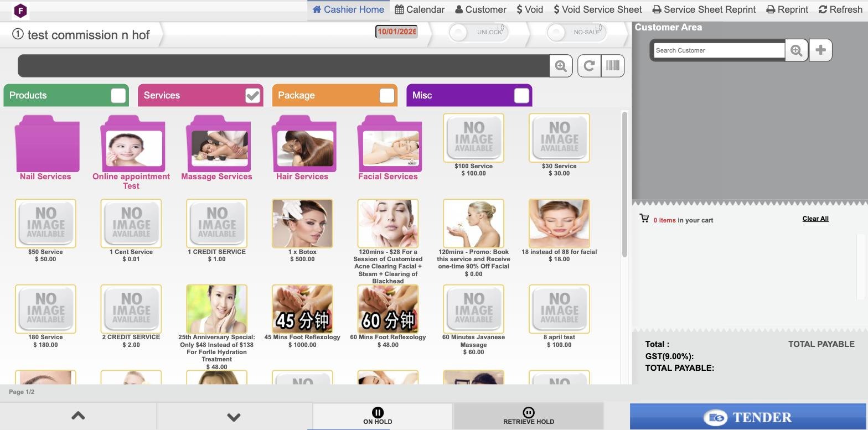868x430 pixels.
Task: Go to next page with down chevron
Action: click(x=234, y=416)
